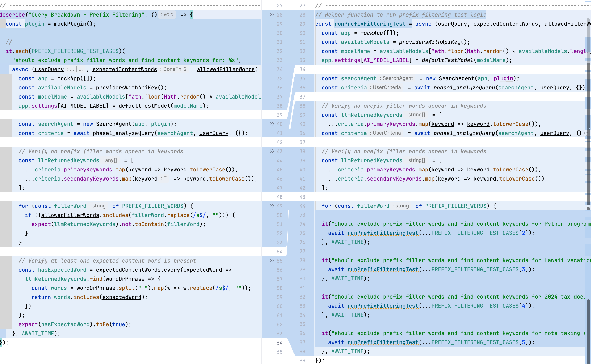Apply the change arrow at left line 43
This screenshot has width=591, height=364.
[x=271, y=151]
